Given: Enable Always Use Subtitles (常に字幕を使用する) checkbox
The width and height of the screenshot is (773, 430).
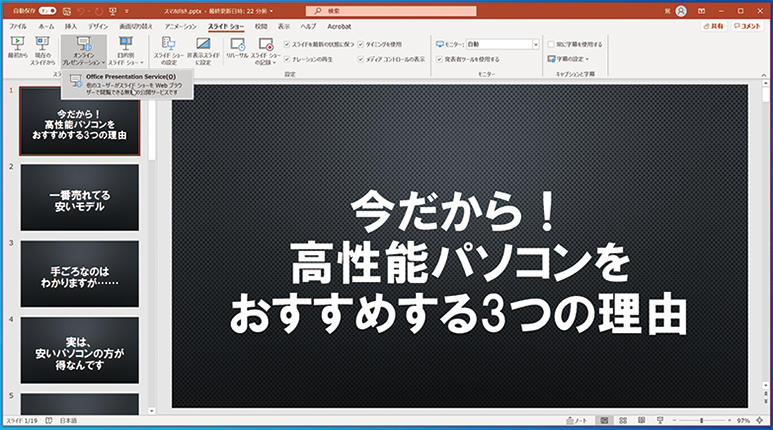Looking at the screenshot, I should [551, 44].
